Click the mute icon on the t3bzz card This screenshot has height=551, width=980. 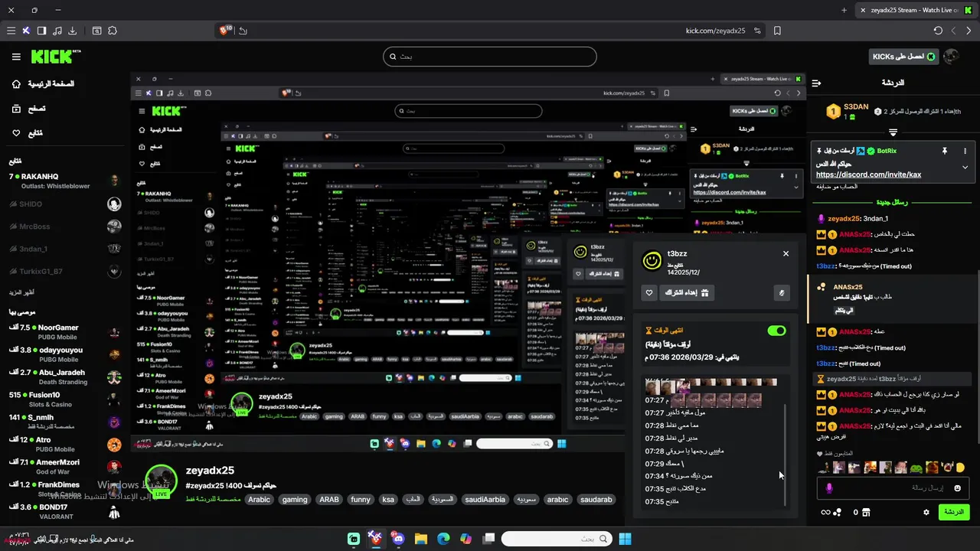(782, 292)
